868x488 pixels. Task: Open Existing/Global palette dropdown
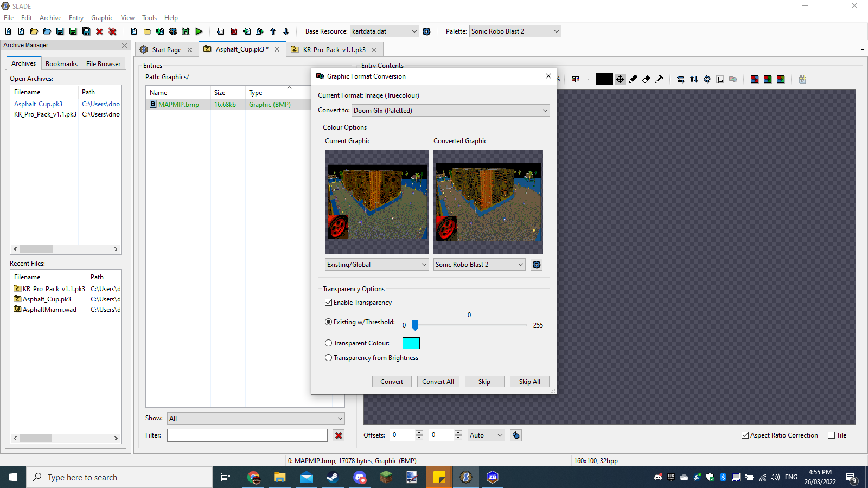pos(377,265)
